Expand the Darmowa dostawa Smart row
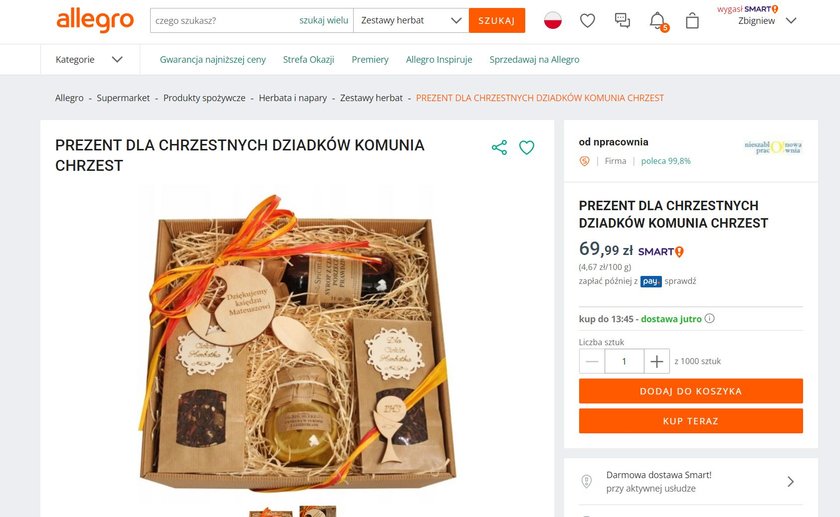 (x=691, y=481)
